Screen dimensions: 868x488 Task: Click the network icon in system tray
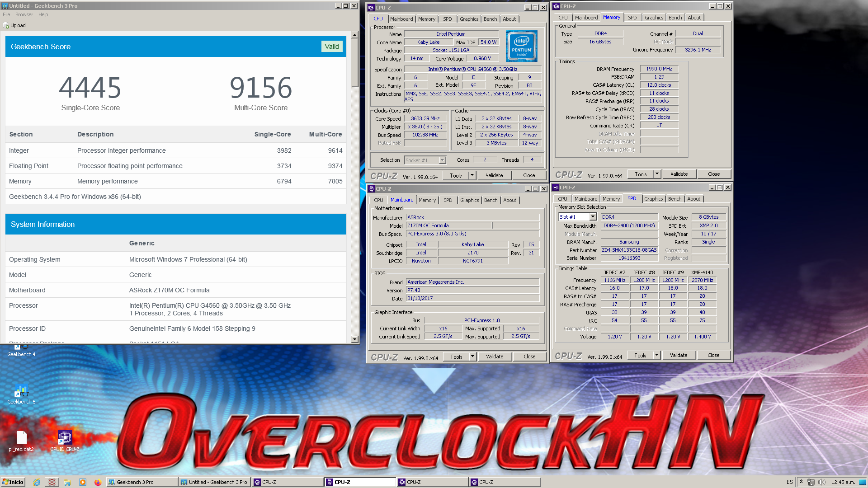click(x=811, y=482)
